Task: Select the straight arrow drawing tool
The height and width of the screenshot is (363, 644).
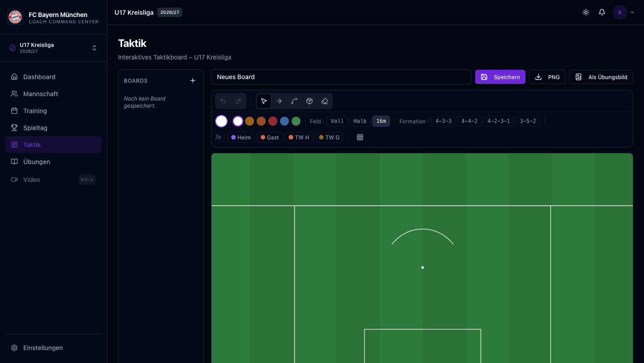Action: coord(279,101)
